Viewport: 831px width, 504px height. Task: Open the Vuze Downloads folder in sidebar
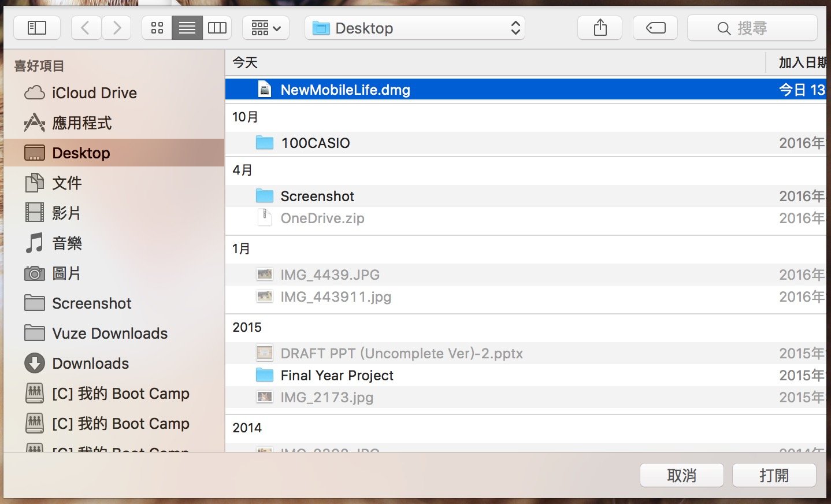tap(110, 333)
